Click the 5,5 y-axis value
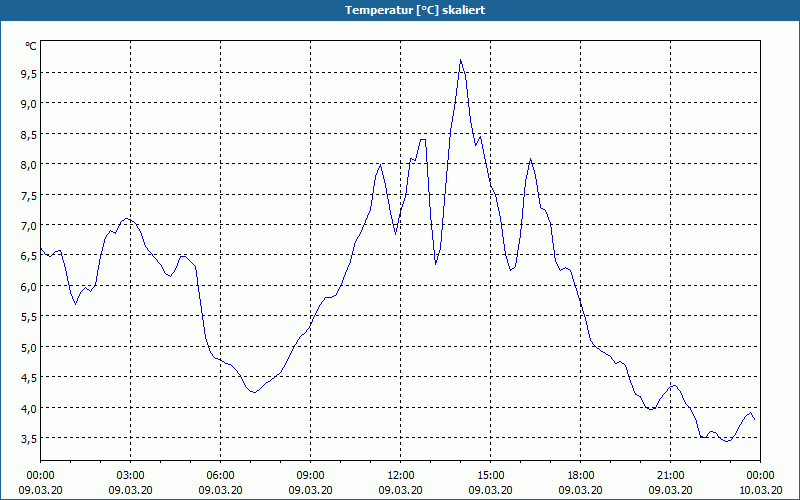The height and width of the screenshot is (500, 800). click(x=28, y=317)
